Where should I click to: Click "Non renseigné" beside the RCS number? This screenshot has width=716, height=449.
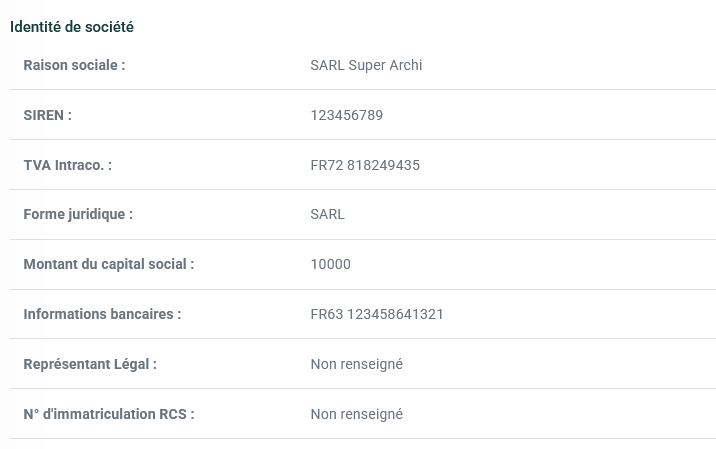click(x=356, y=414)
